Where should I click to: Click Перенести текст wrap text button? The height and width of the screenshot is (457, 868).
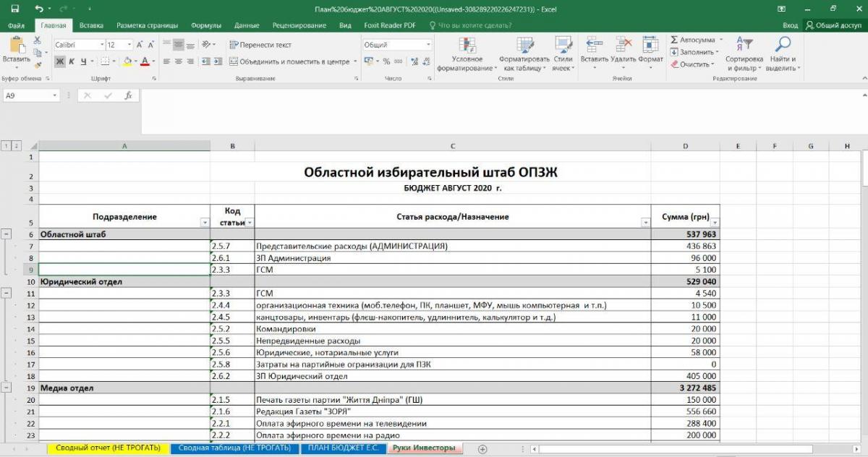(x=260, y=45)
